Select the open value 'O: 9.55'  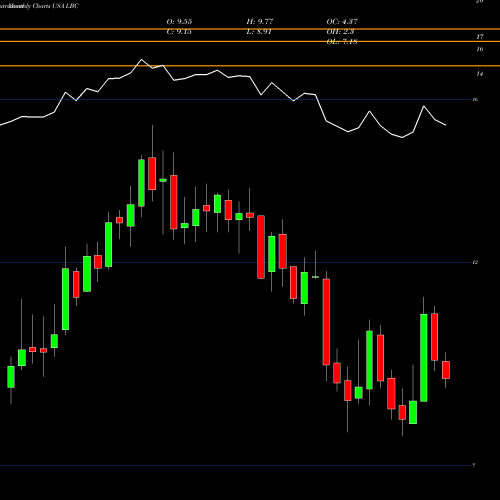[179, 22]
